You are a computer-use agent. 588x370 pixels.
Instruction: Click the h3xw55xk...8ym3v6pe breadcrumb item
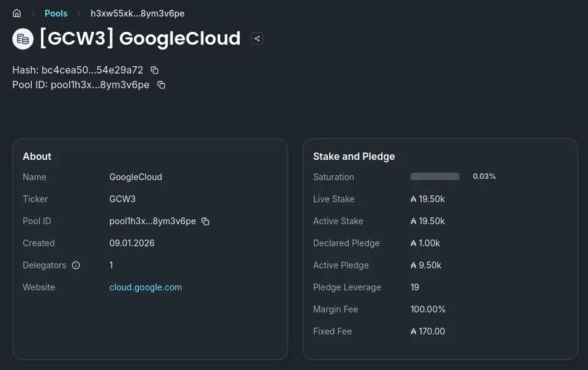click(137, 13)
